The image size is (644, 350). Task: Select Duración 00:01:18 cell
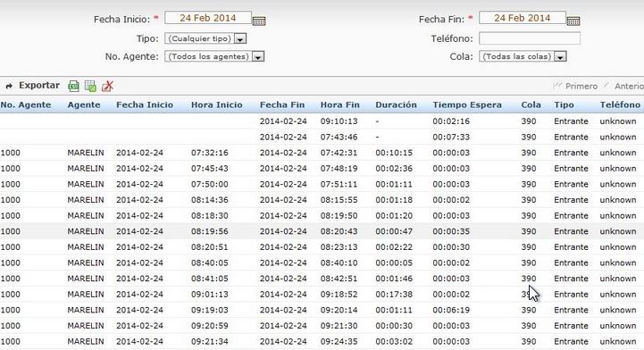[394, 200]
